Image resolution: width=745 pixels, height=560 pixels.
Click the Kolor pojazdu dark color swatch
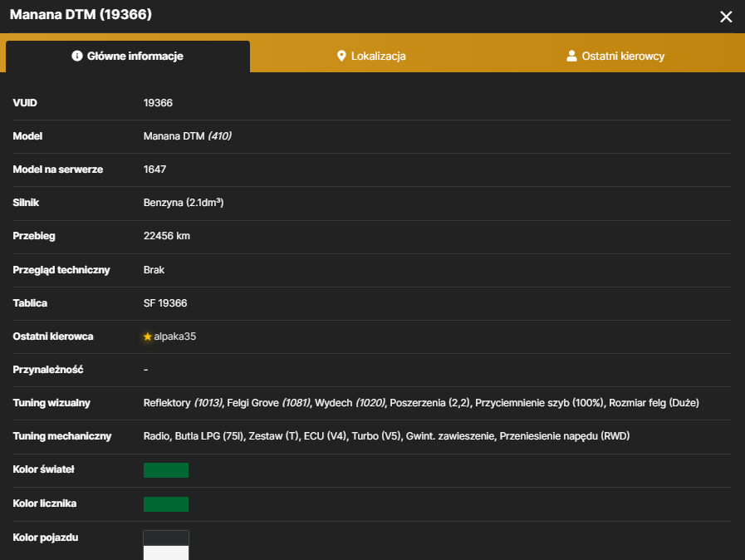(166, 538)
